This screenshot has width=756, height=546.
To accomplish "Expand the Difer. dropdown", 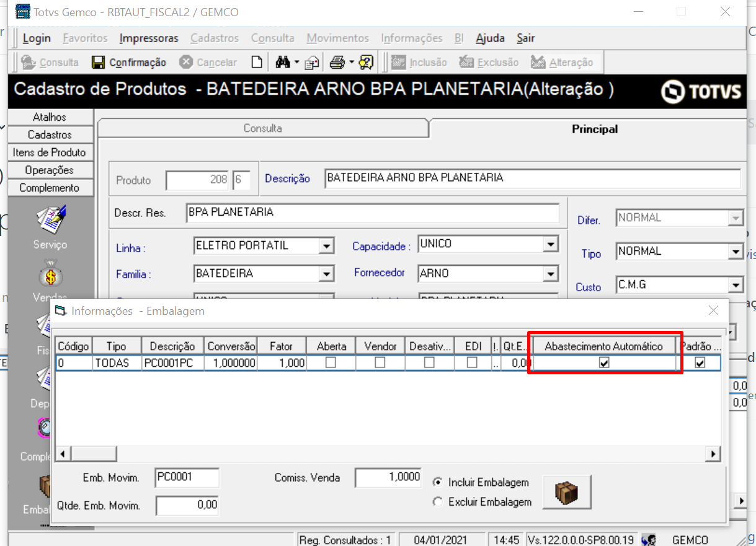I will pyautogui.click(x=736, y=218).
